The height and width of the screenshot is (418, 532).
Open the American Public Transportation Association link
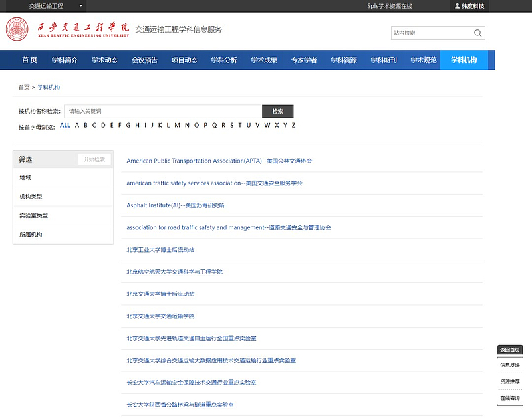click(x=219, y=161)
